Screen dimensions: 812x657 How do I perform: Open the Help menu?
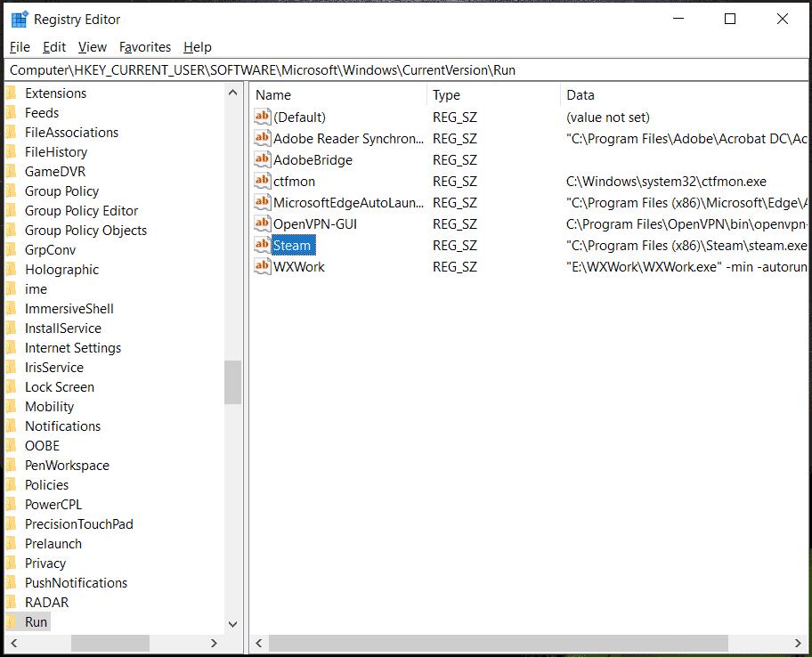[x=198, y=47]
